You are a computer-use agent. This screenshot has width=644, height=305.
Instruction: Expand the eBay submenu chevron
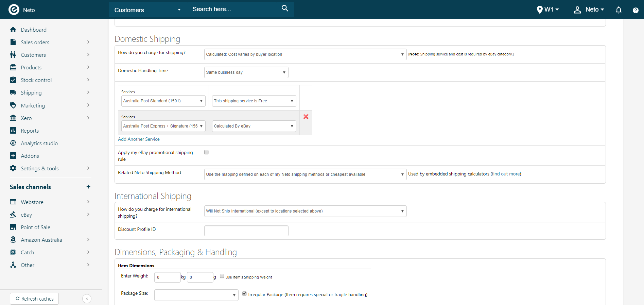pyautogui.click(x=88, y=215)
